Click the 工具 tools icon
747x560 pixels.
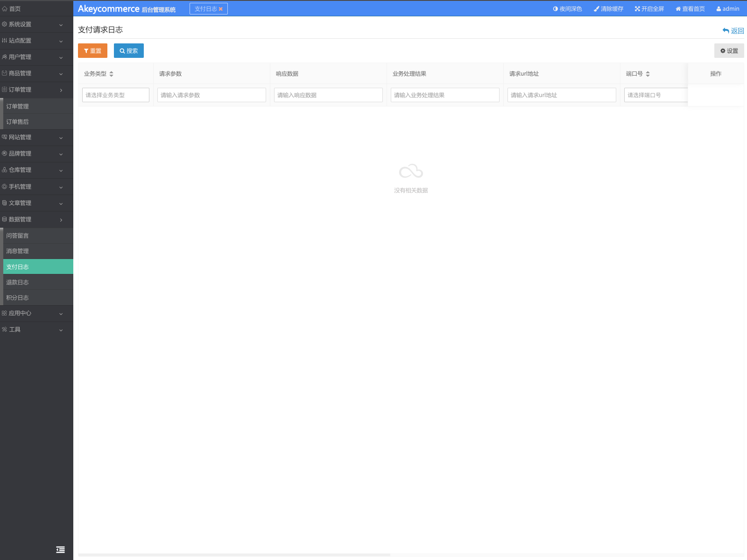4,329
